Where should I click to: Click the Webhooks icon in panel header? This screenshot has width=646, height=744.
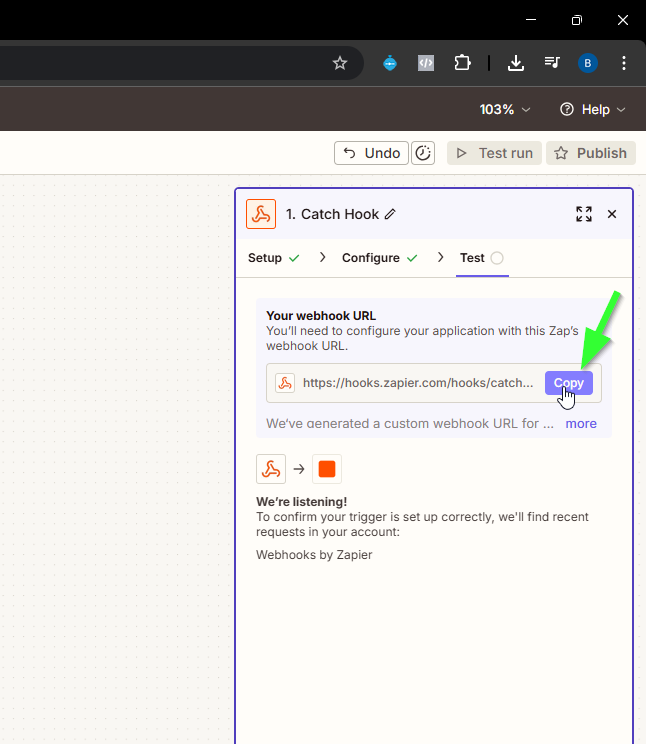[x=261, y=214]
